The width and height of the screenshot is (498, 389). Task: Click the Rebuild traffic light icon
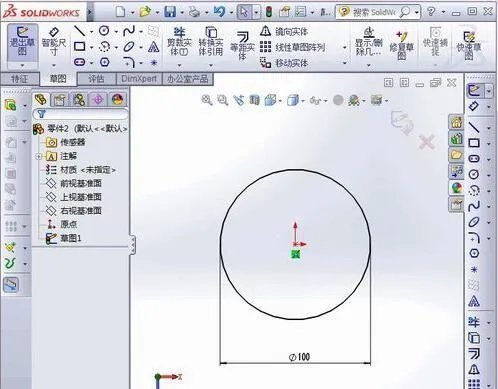click(x=269, y=12)
